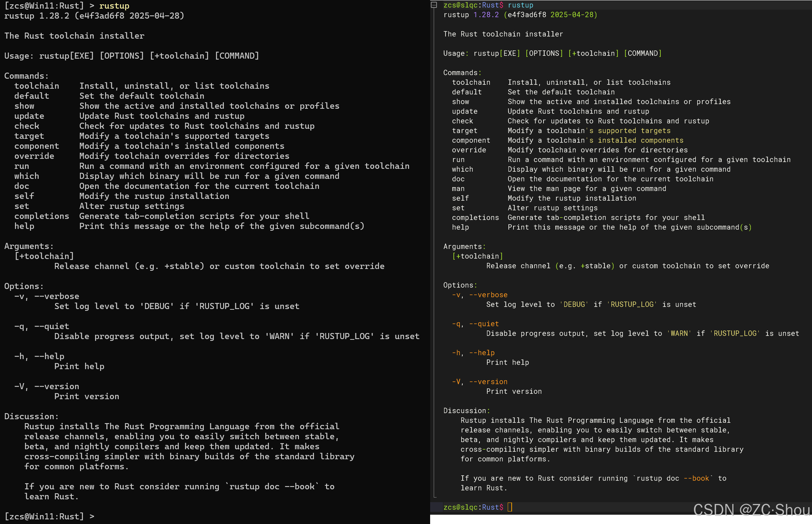Click the CSDN @ZC·Shou watermark
Image resolution: width=812 pixels, height=524 pixels.
[751, 510]
